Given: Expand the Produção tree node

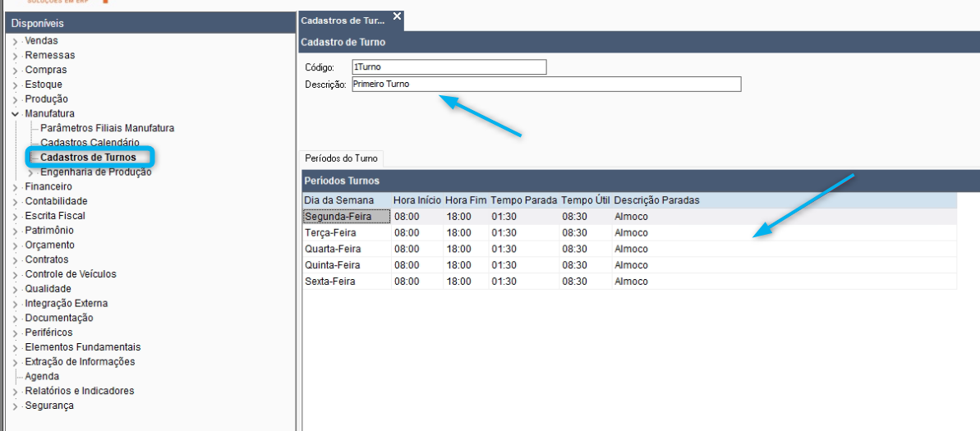Looking at the screenshot, I should (15, 99).
